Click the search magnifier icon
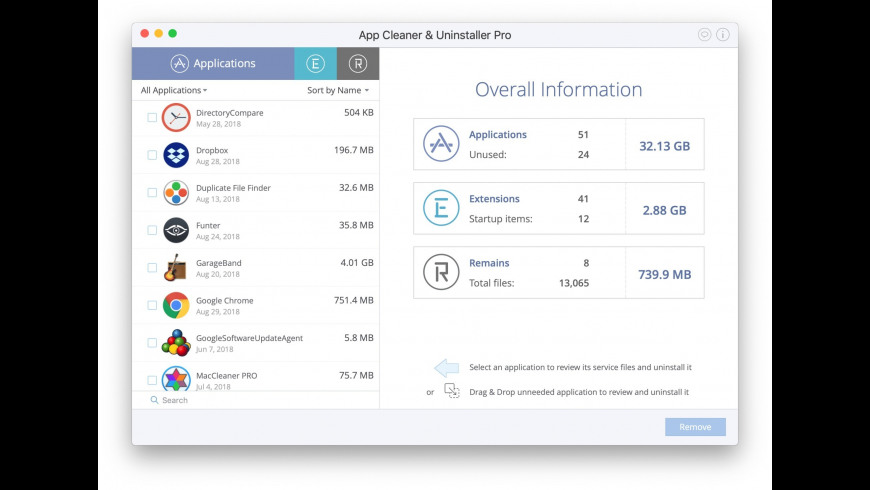 tap(154, 400)
